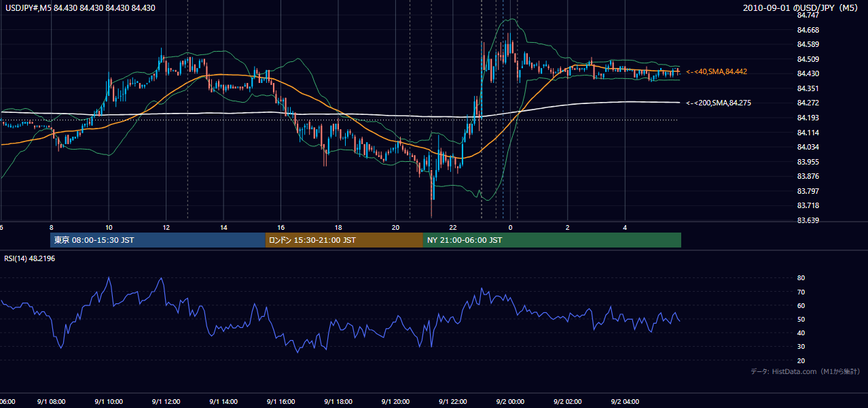Click the 2010-09-01 USD/JPY (M5) title
The width and height of the screenshot is (868, 408).
tap(801, 8)
